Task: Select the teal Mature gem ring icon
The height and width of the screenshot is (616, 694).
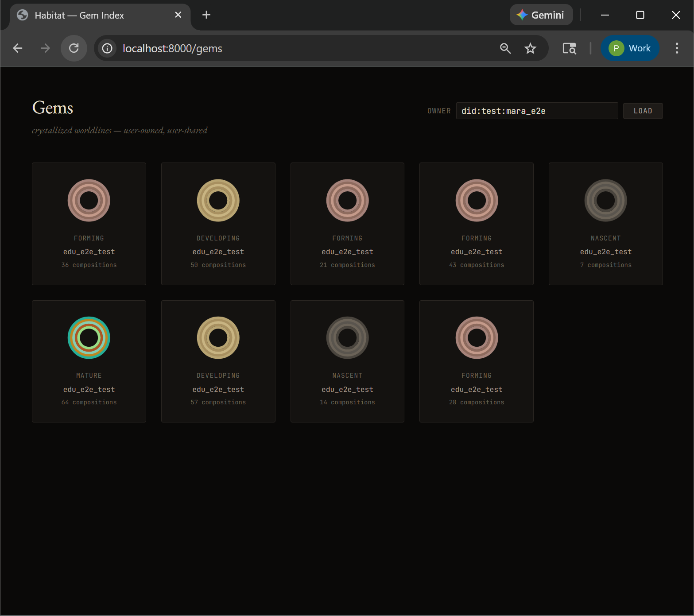Action: [x=89, y=338]
